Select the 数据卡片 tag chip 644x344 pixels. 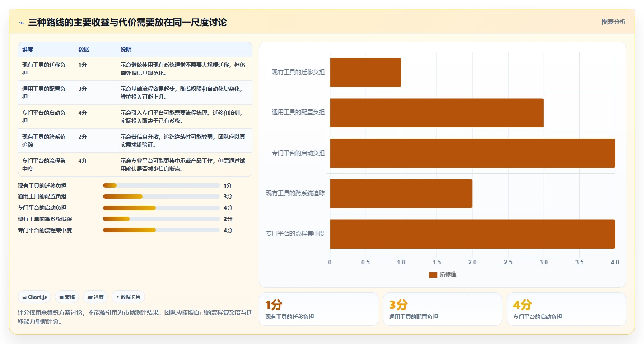pos(128,297)
